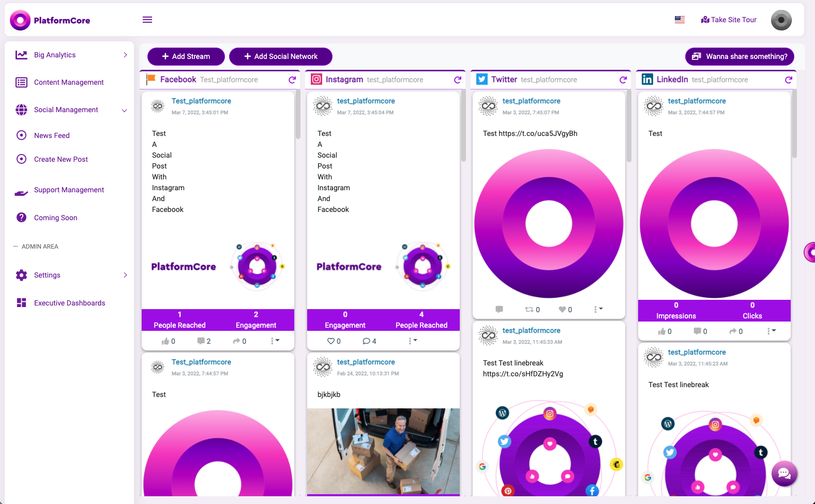Open Content Management in sidebar

pos(69,82)
